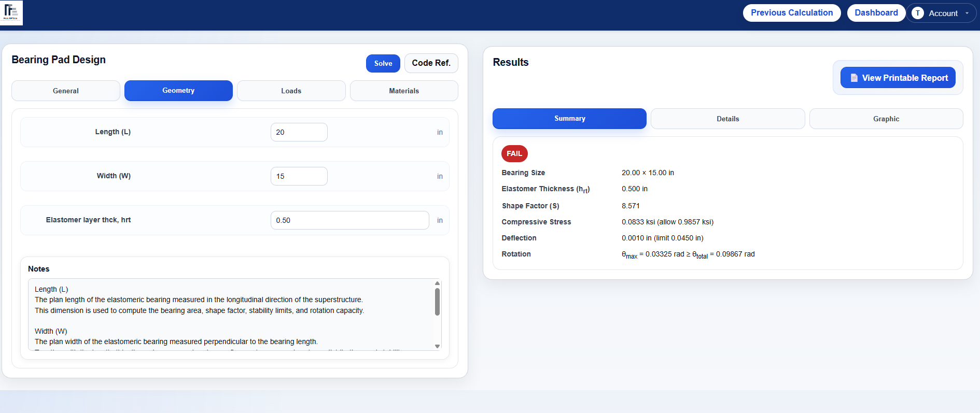980x413 pixels.
Task: Focus the Length (L) input field
Action: click(299, 132)
